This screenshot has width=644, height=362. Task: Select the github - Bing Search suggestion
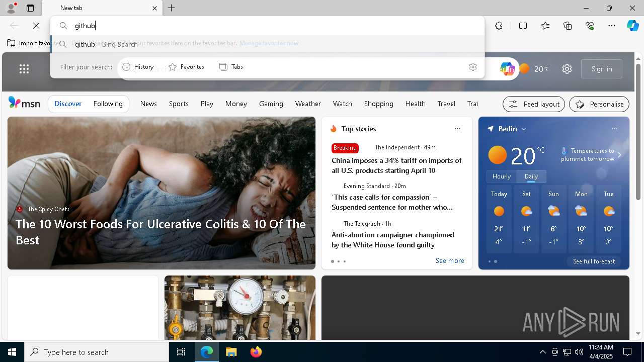pos(267,44)
